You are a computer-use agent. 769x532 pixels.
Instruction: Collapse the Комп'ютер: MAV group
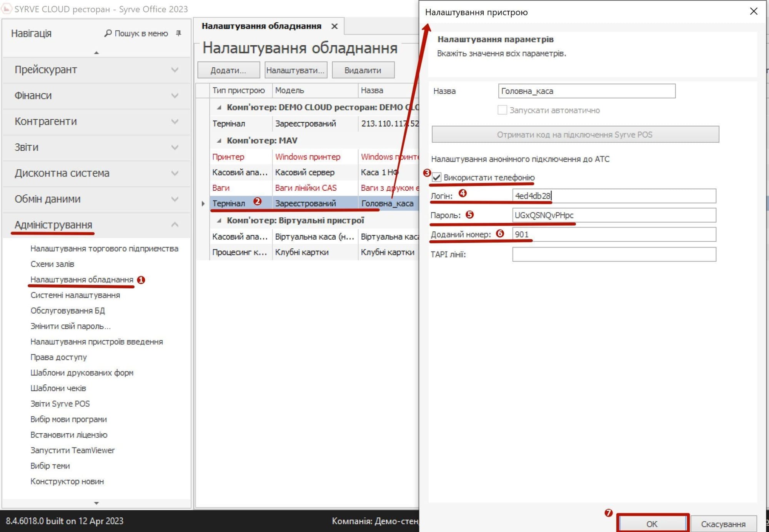pos(219,141)
